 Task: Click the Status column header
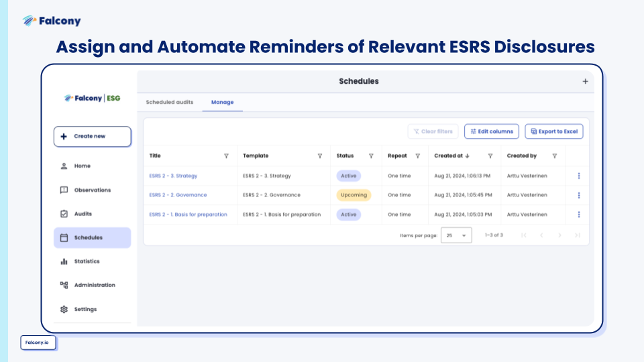click(x=345, y=156)
